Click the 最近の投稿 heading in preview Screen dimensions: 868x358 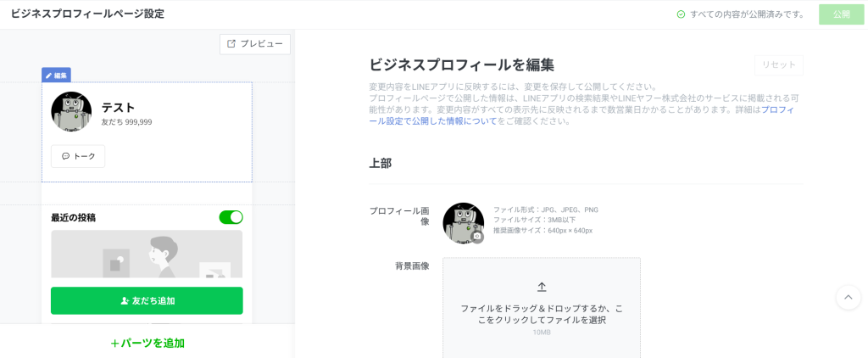73,218
